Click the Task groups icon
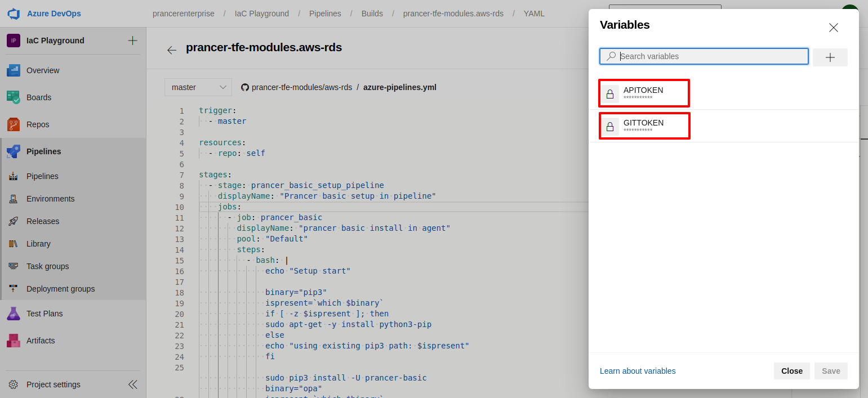Image resolution: width=868 pixels, height=398 pixels. tap(14, 266)
